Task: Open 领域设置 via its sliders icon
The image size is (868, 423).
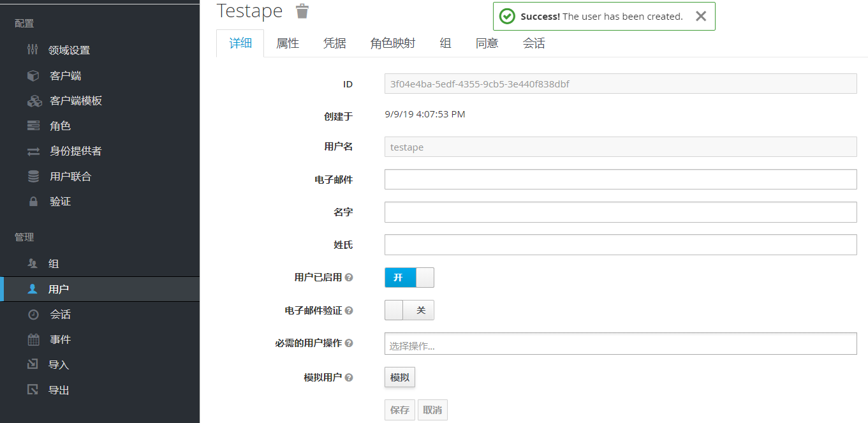Action: tap(33, 50)
